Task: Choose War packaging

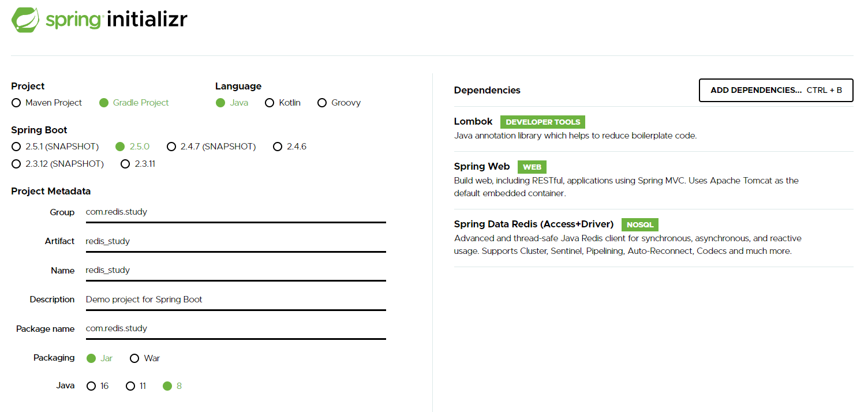Action: pos(145,358)
